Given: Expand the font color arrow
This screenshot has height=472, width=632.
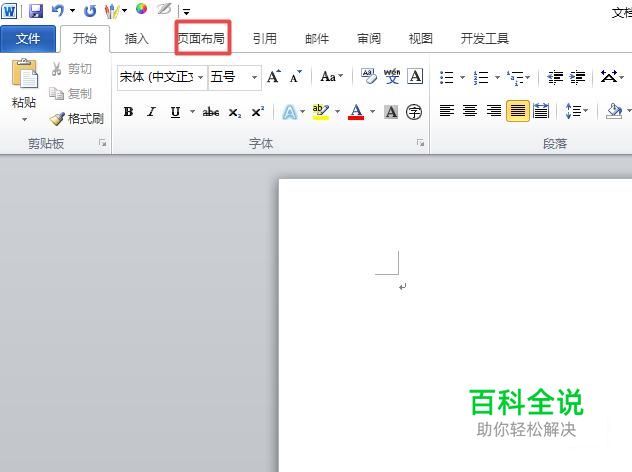Looking at the screenshot, I should tap(372, 112).
